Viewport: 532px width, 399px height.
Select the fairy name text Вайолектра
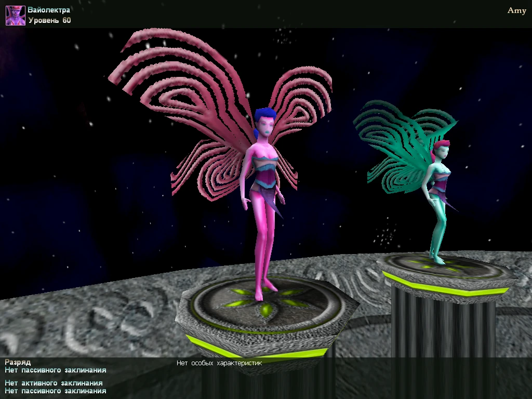pos(49,10)
